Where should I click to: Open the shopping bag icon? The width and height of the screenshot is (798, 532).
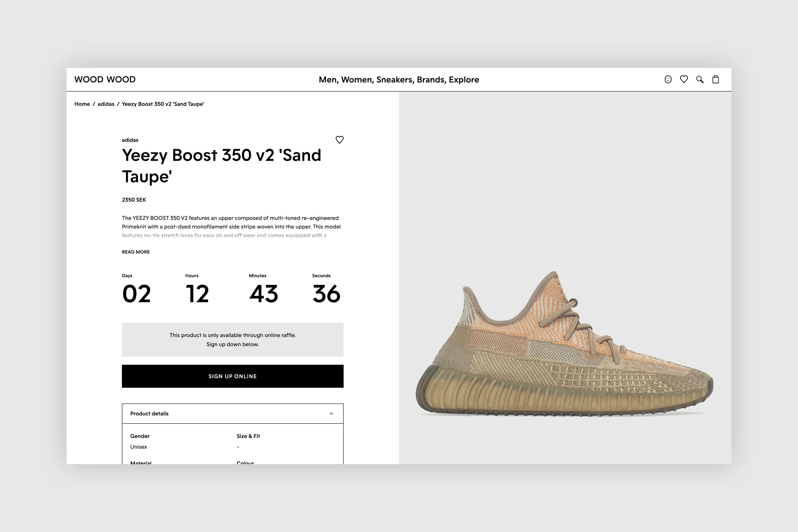click(x=716, y=79)
